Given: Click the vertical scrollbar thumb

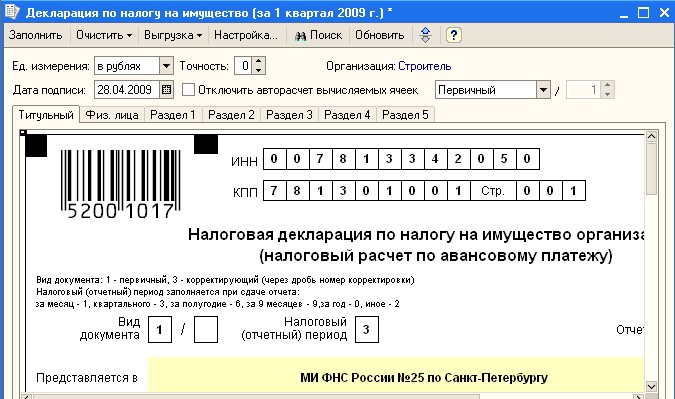Looking at the screenshot, I should pyautogui.click(x=651, y=169).
